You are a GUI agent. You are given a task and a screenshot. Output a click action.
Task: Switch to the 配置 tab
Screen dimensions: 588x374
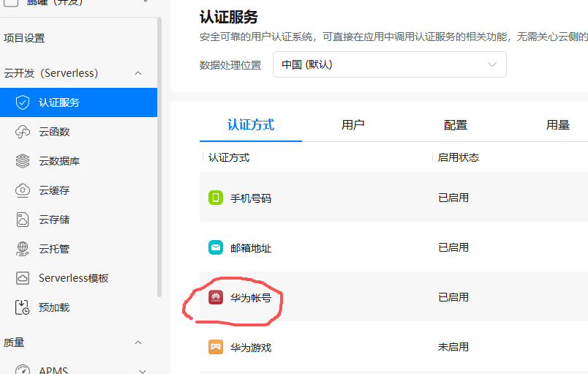pyautogui.click(x=455, y=125)
